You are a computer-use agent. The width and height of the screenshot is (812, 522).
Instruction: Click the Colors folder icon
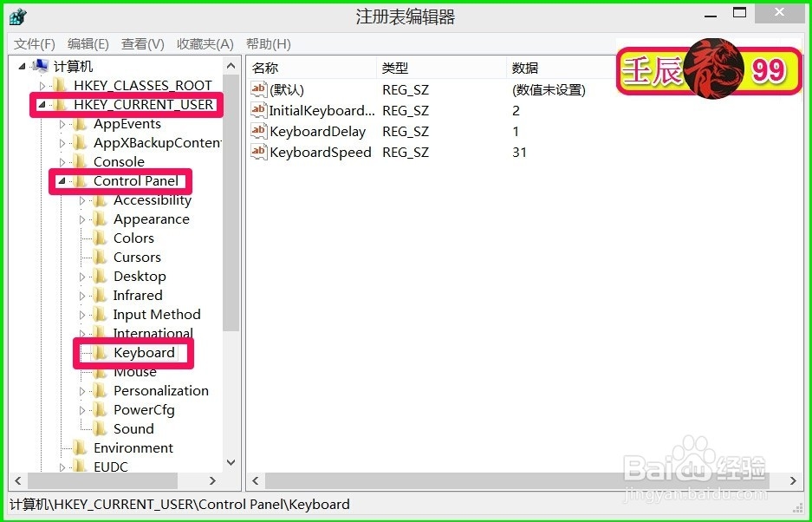pos(101,238)
